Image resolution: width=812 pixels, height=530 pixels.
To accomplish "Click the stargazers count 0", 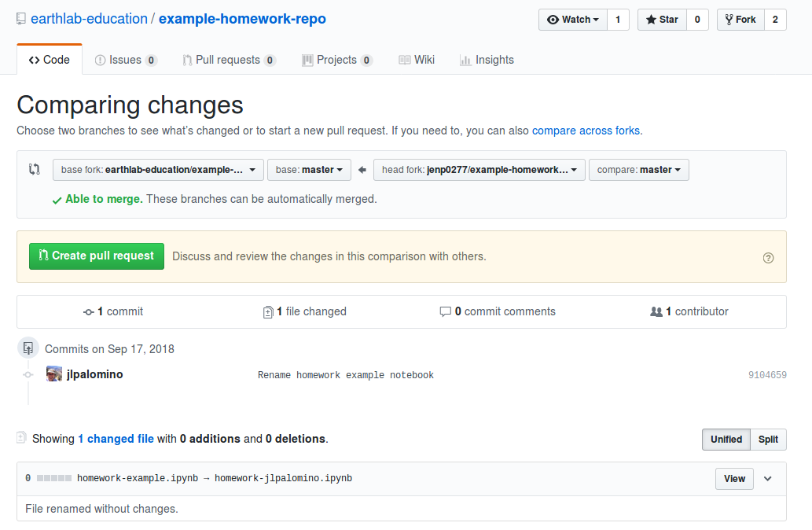I will coord(697,20).
